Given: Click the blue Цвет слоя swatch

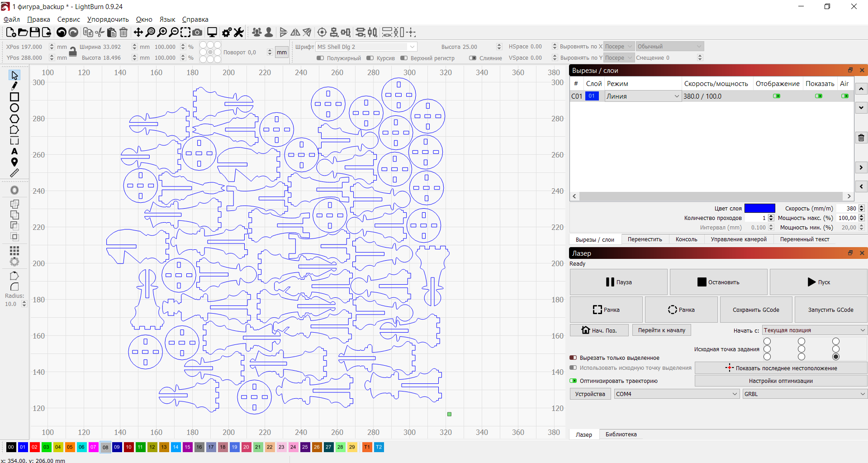Looking at the screenshot, I should (x=760, y=208).
